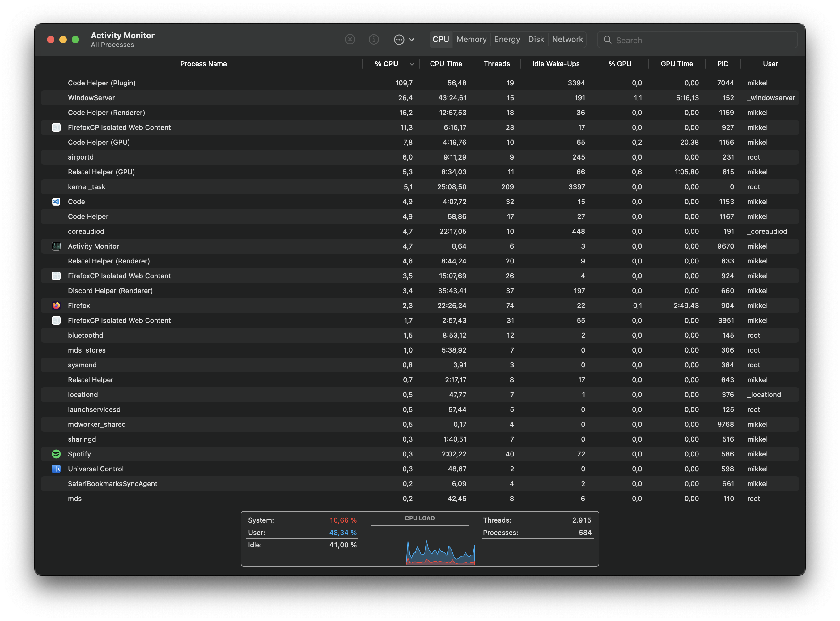The image size is (840, 621).
Task: Switch to the Memory tab
Action: [471, 40]
